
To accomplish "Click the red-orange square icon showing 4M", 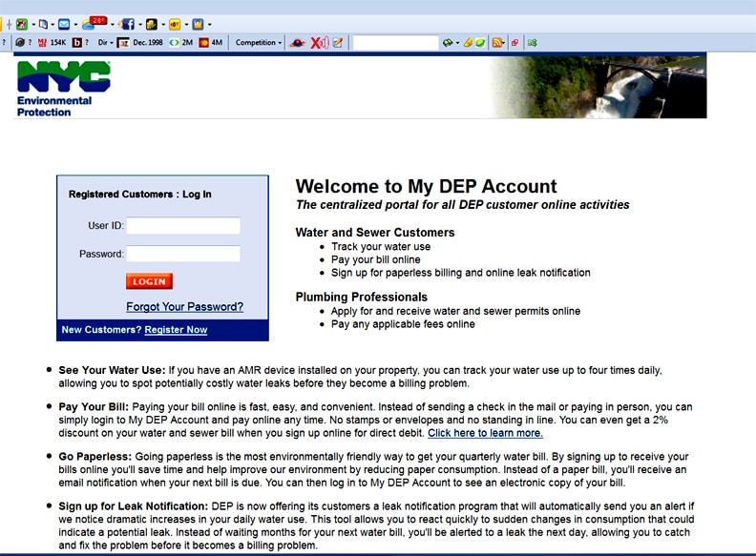I will point(204,42).
